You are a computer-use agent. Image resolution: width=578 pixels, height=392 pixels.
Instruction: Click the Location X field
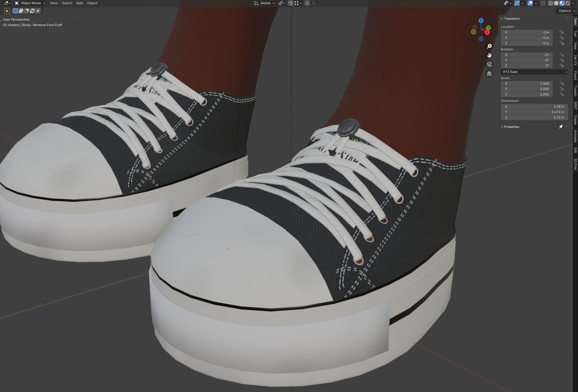click(x=526, y=32)
